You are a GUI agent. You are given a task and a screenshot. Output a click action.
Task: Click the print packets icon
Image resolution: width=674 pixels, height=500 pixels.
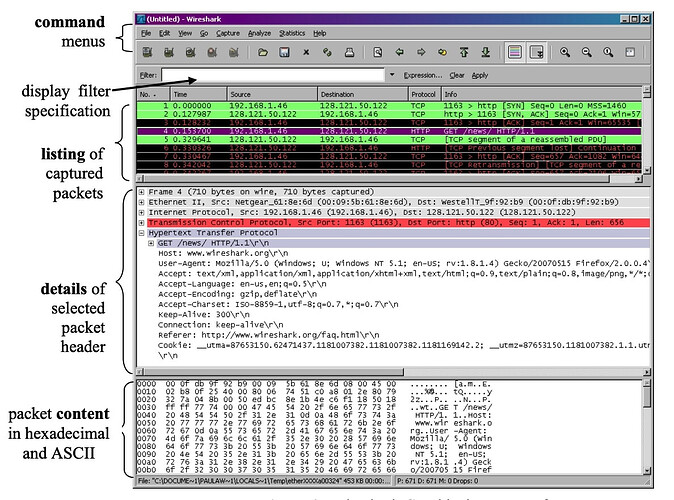(x=349, y=52)
